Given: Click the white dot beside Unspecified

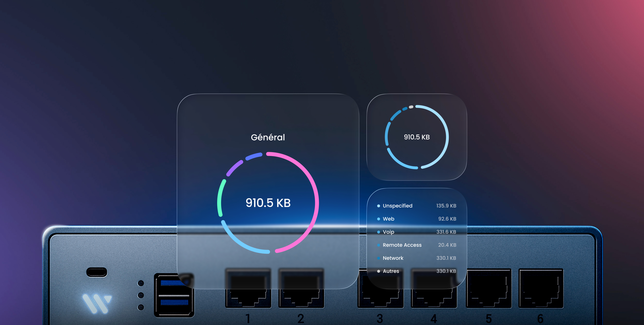Looking at the screenshot, I should point(379,206).
